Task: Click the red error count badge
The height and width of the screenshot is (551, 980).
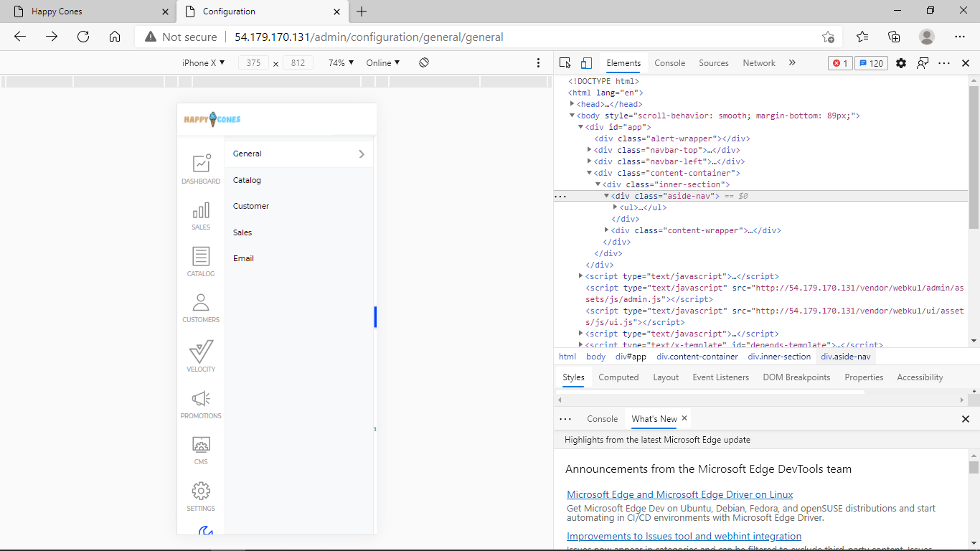Action: (x=840, y=63)
